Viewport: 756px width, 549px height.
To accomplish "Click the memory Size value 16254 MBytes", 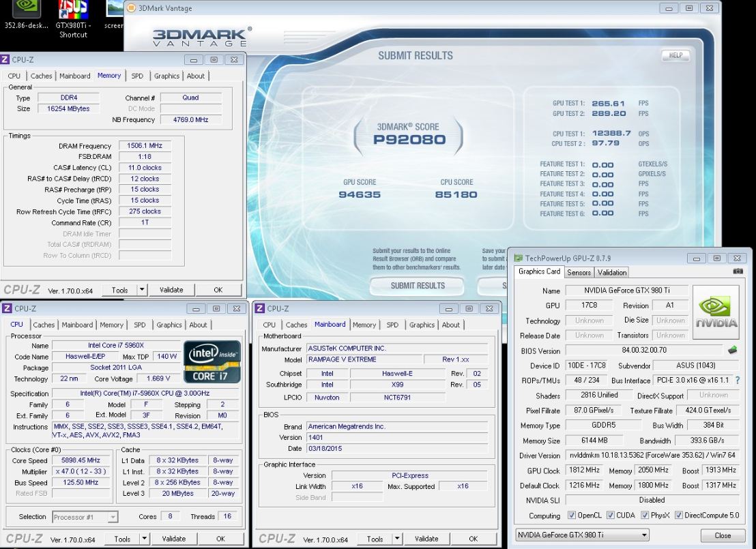I will pyautogui.click(x=68, y=108).
